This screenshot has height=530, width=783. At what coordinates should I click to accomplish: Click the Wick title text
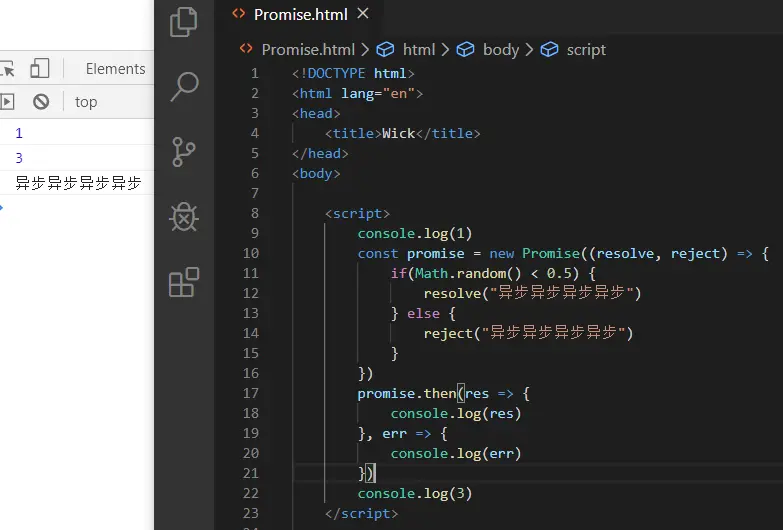[398, 133]
